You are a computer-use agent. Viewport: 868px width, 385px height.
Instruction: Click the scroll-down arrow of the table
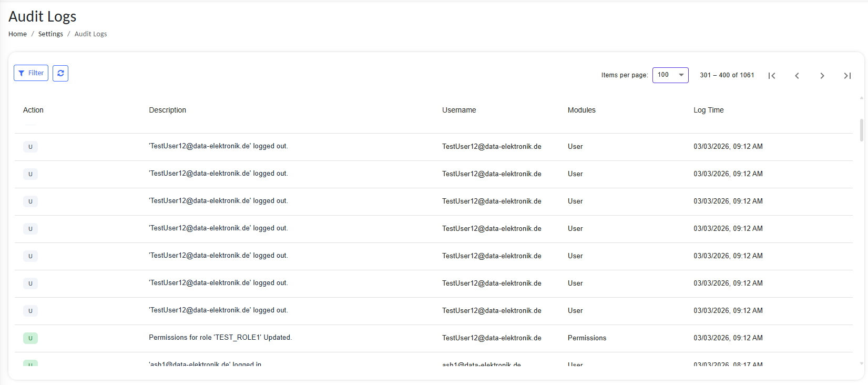coord(861,363)
